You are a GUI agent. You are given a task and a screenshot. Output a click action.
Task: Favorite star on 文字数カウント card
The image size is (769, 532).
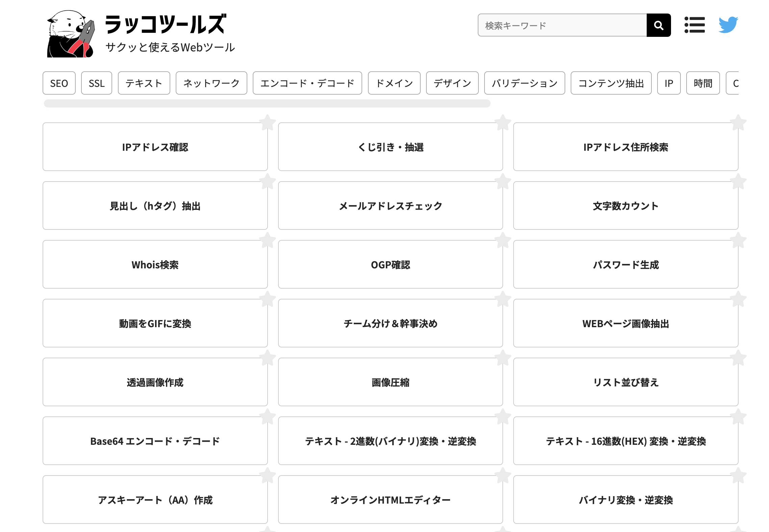pyautogui.click(x=738, y=181)
